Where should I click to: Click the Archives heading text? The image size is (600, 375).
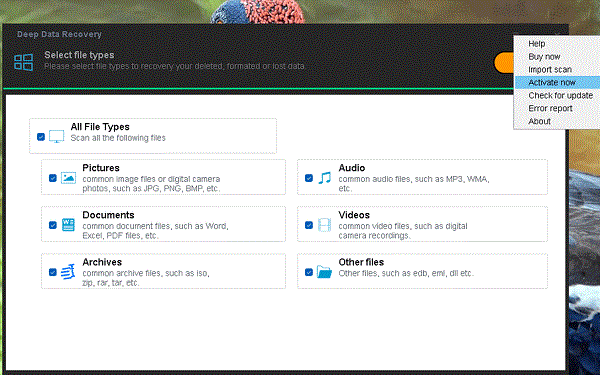(102, 262)
